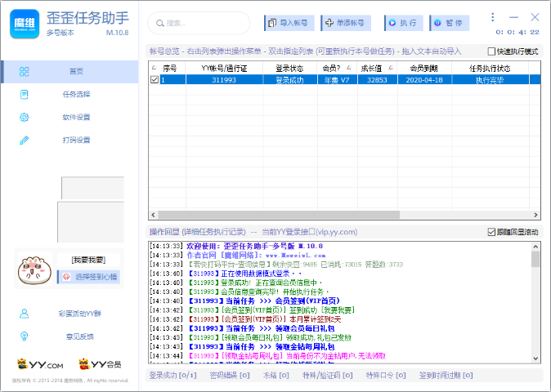Open the YY会员 logo link
Screen dimensions: 551x392
tap(101, 364)
